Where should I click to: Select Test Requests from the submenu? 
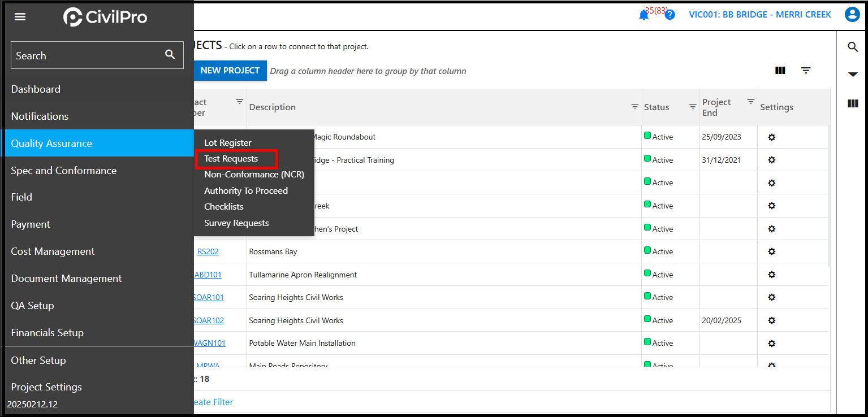(231, 159)
